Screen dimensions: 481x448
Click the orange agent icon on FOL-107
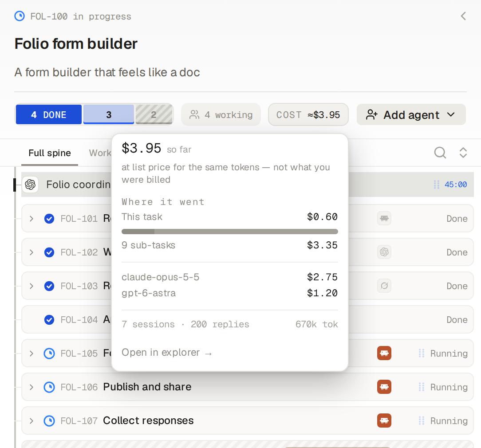pos(384,420)
